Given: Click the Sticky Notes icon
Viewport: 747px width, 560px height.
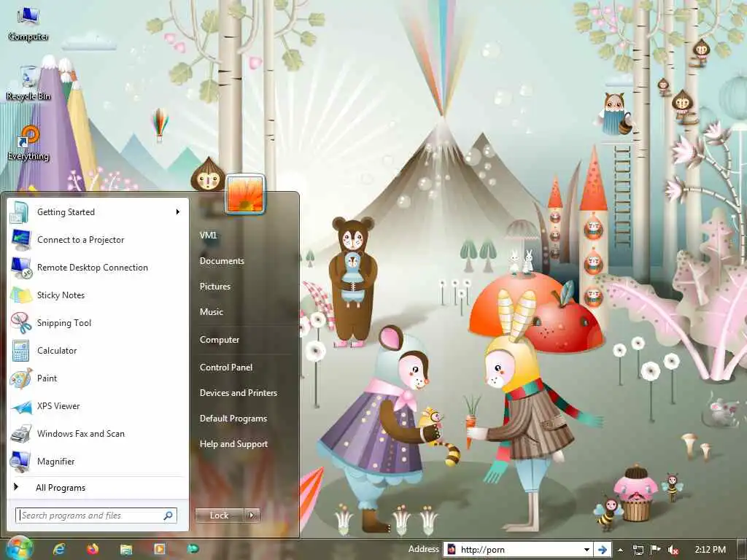Looking at the screenshot, I should (x=20, y=295).
